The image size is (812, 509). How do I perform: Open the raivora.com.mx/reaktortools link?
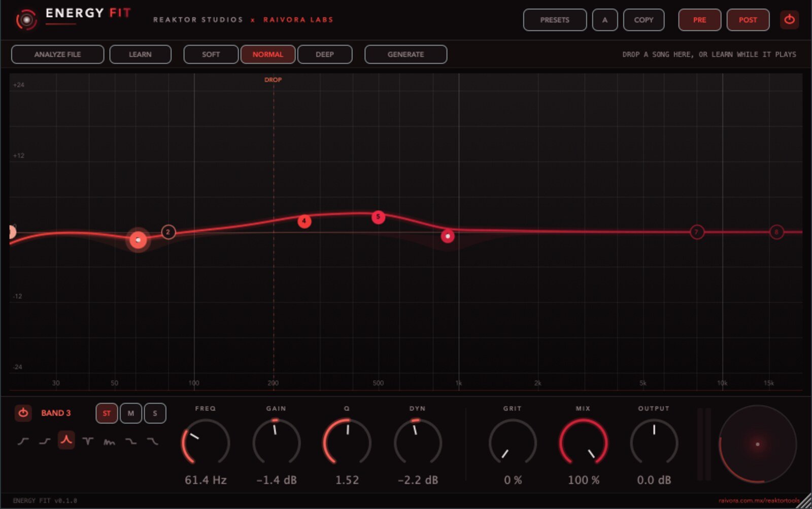coord(759,501)
